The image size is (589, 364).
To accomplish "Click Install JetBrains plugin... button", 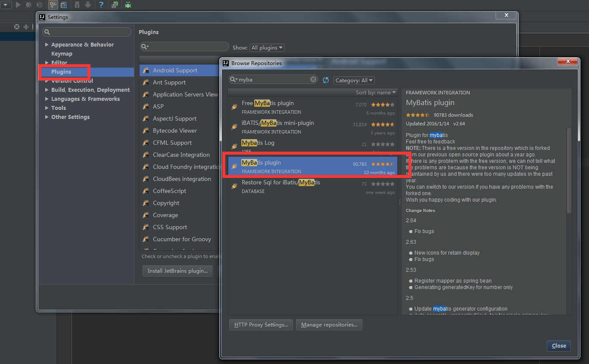I will point(178,271).
